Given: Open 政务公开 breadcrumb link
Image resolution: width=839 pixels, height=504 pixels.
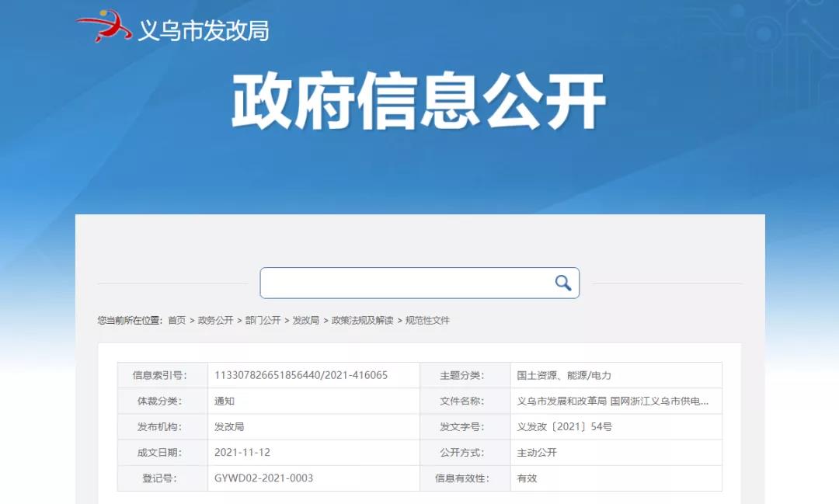Looking at the screenshot, I should pos(215,320).
